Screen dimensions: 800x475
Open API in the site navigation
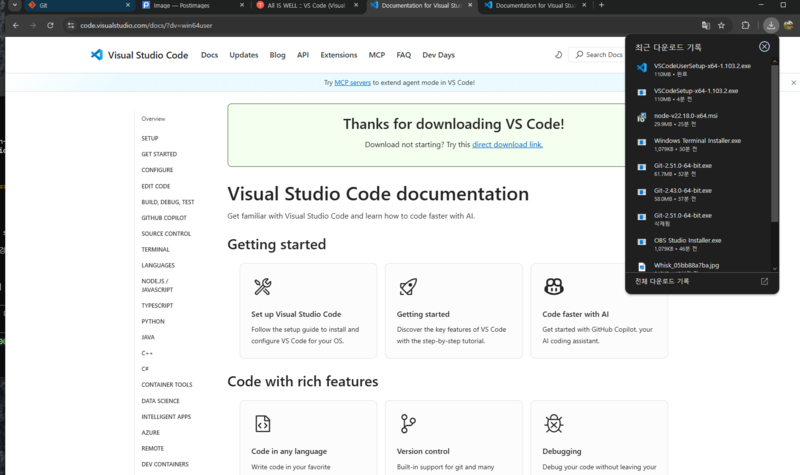coord(303,55)
